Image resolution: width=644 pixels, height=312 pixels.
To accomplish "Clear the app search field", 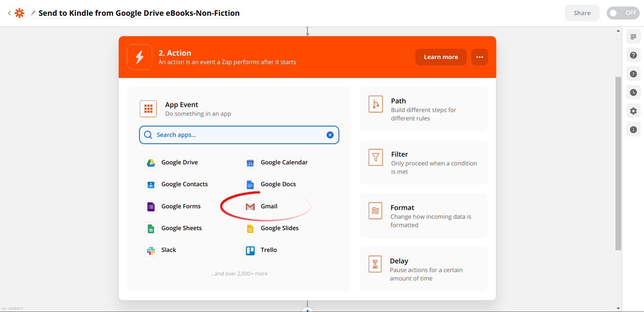I will (x=330, y=135).
